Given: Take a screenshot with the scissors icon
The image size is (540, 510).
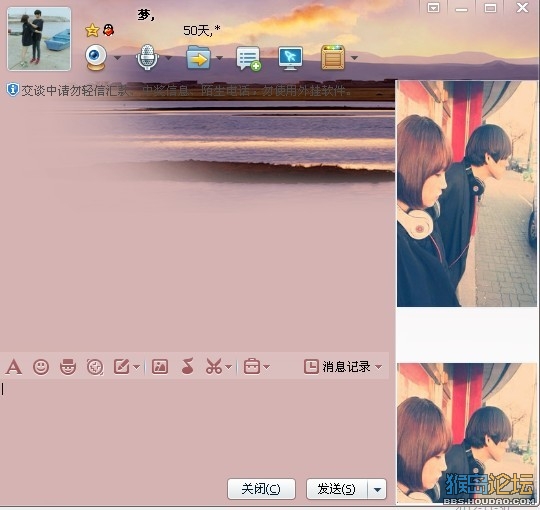Looking at the screenshot, I should [214, 366].
